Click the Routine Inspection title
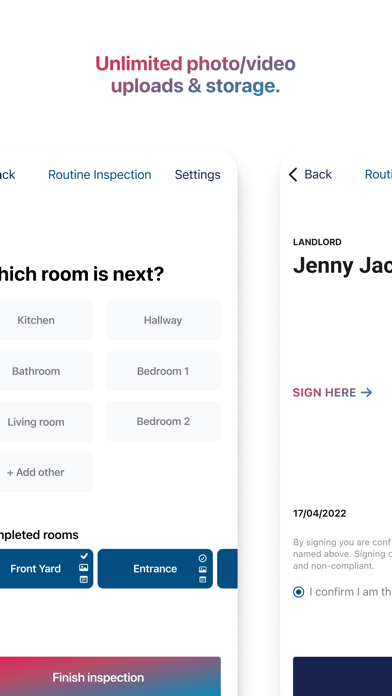392x696 pixels. click(99, 175)
